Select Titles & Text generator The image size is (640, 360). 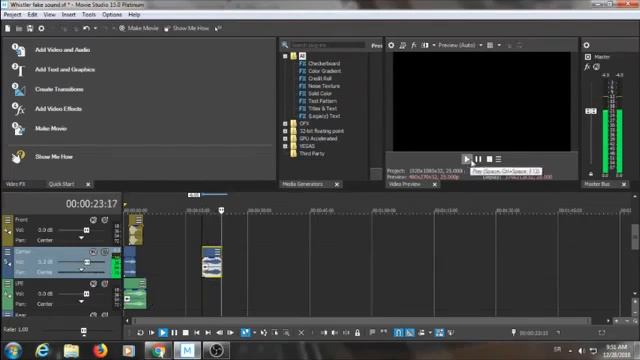pos(322,109)
